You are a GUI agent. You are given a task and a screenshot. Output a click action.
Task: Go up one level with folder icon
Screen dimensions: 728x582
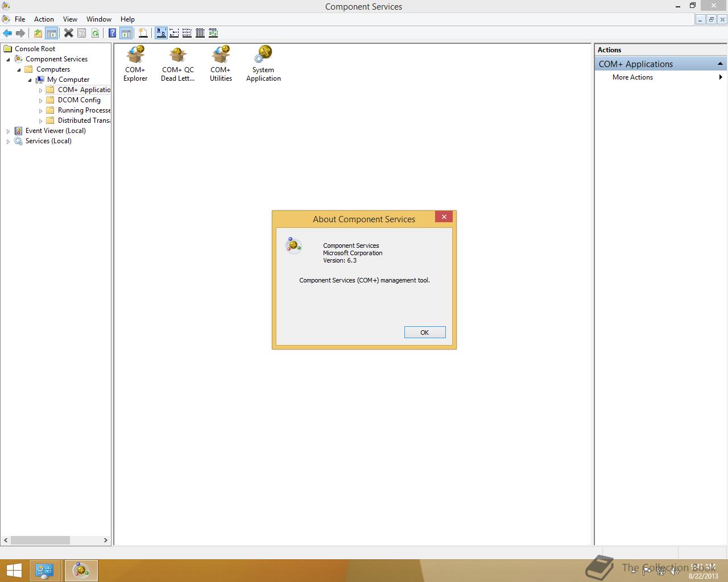pyautogui.click(x=38, y=33)
